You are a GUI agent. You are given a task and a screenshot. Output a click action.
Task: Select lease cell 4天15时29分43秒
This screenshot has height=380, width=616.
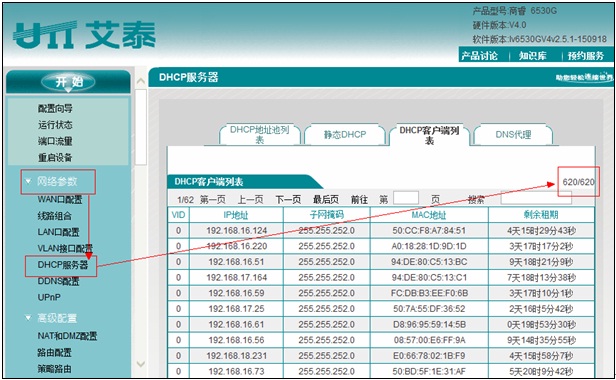tap(541, 231)
